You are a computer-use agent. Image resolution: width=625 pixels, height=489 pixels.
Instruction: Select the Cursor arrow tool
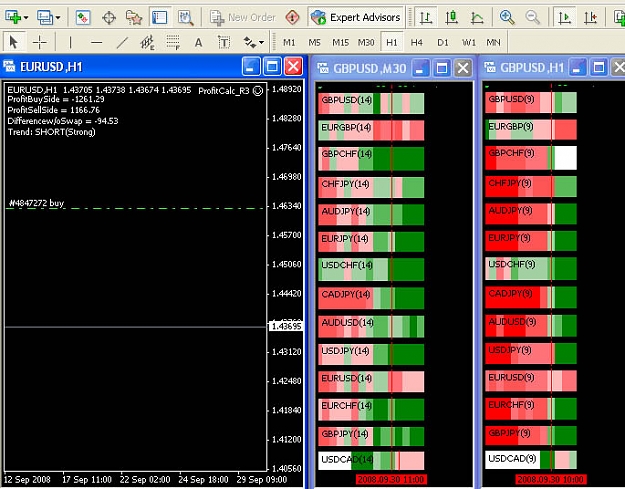point(14,42)
